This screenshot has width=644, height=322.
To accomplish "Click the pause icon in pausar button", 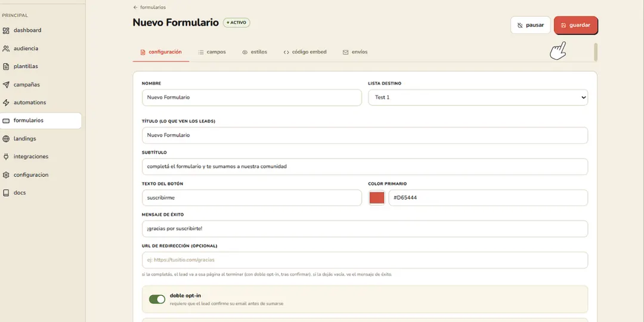I will (x=520, y=25).
